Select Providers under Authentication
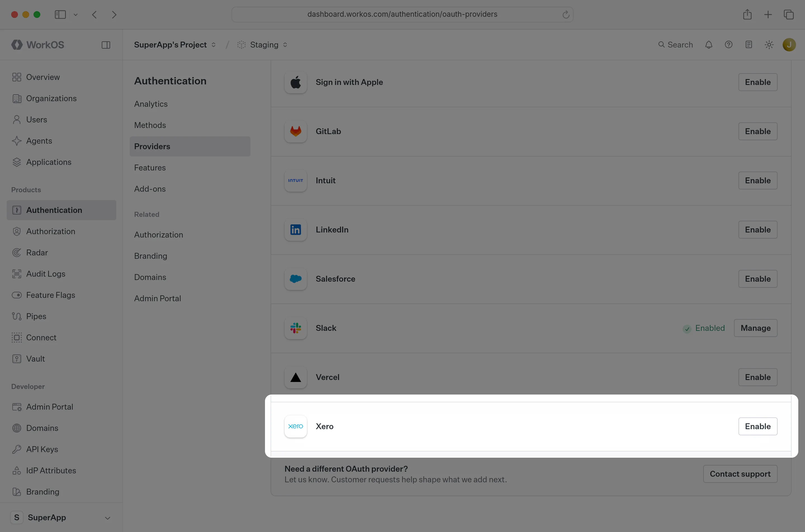805x532 pixels. [190, 147]
